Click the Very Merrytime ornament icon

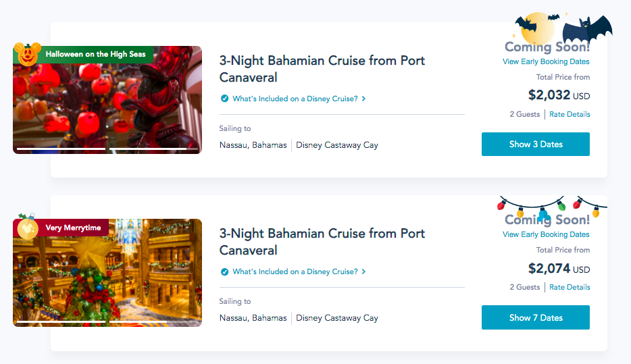pyautogui.click(x=27, y=228)
